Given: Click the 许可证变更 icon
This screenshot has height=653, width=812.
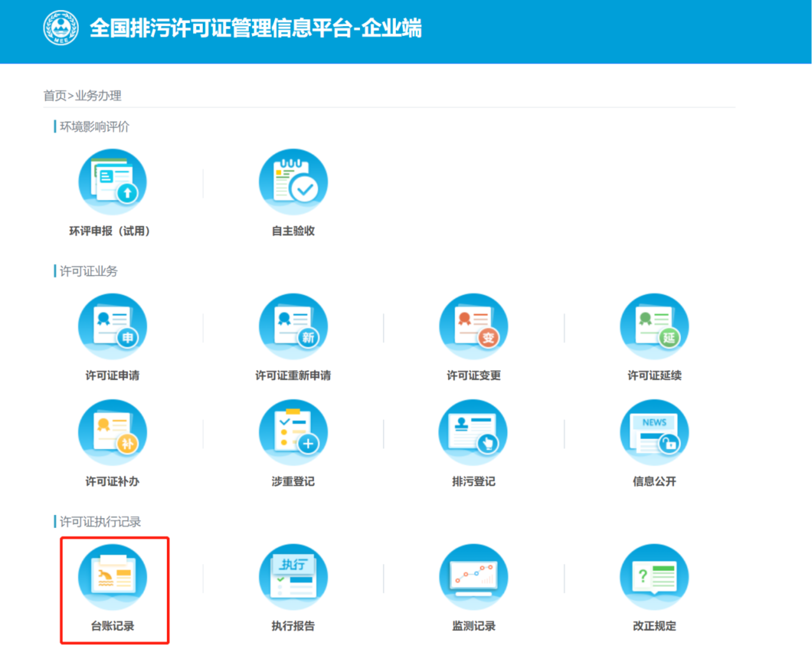Looking at the screenshot, I should click(473, 327).
